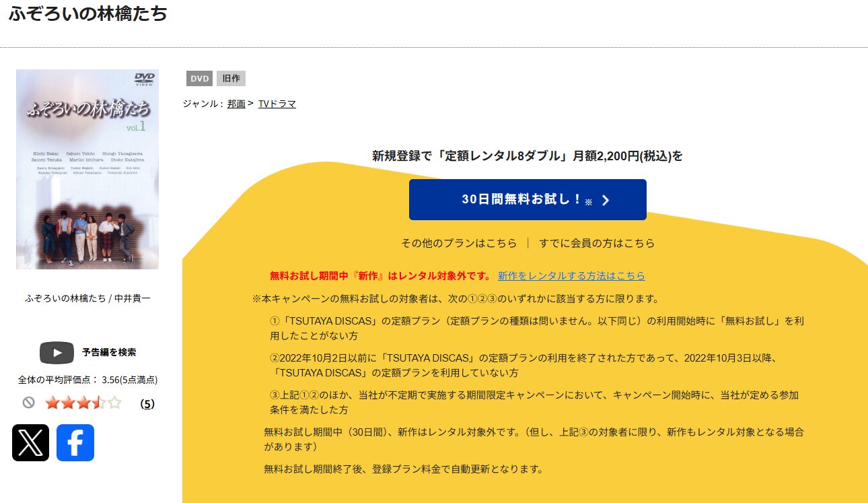The width and height of the screenshot is (868, 503).
Task: Click the 新規登録で定額レンタル8ダブル headline
Action: tap(528, 156)
